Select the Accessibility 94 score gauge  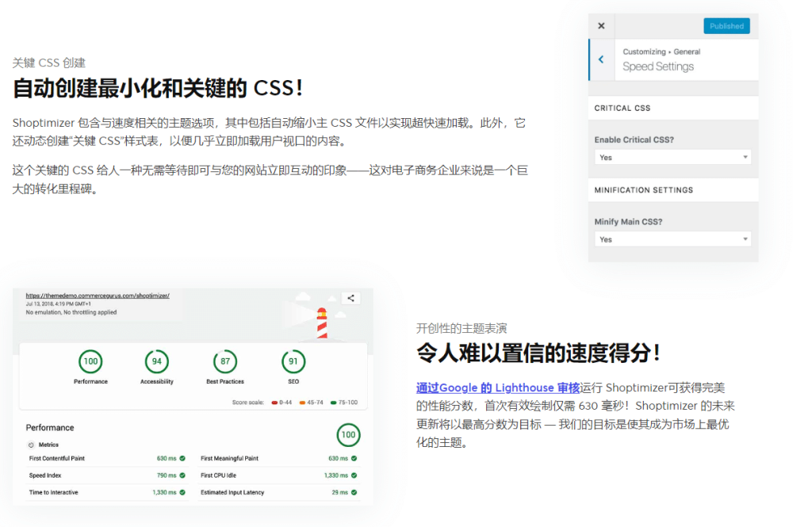(x=157, y=361)
